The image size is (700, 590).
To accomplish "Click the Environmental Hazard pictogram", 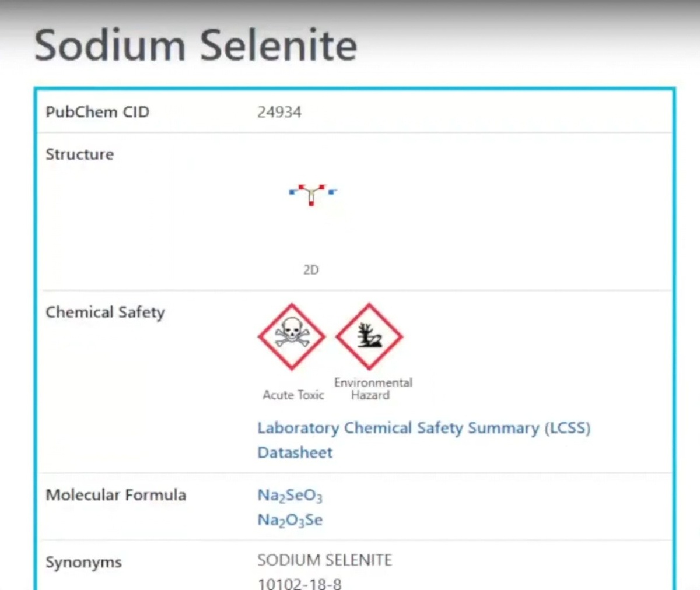I will [369, 336].
